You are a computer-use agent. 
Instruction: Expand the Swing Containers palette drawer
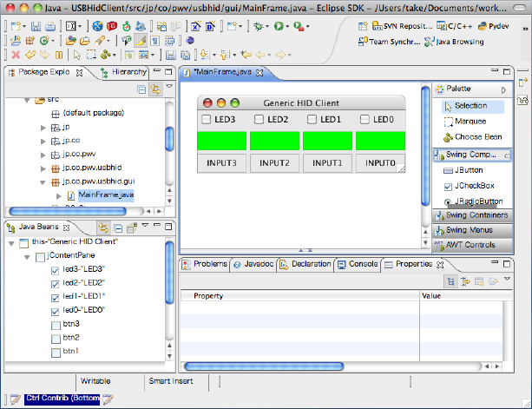click(x=476, y=215)
